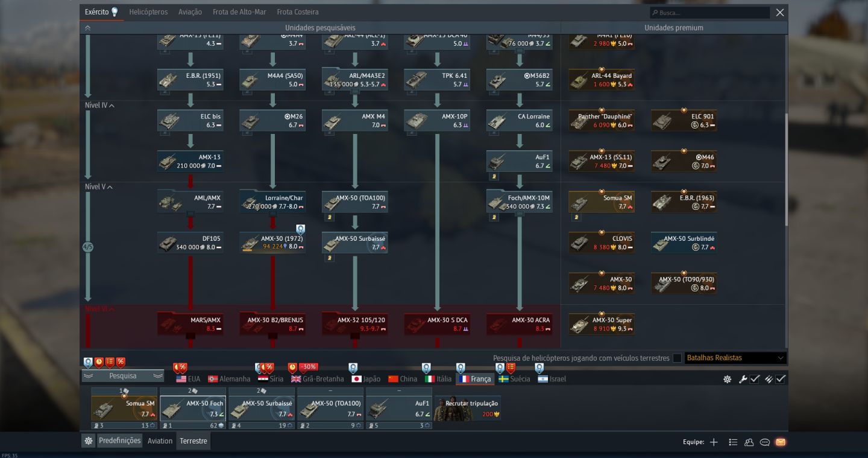Click the research tree vertical scrollbar
The height and width of the screenshot is (458, 868).
point(786,169)
